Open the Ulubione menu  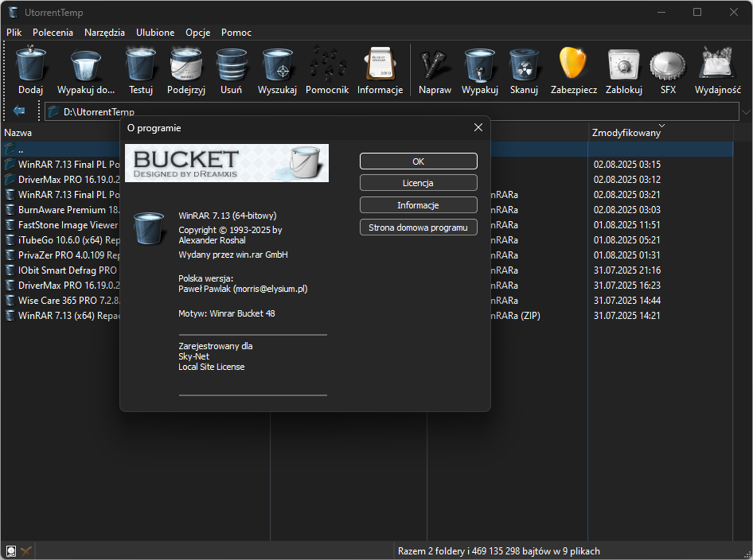pos(155,32)
